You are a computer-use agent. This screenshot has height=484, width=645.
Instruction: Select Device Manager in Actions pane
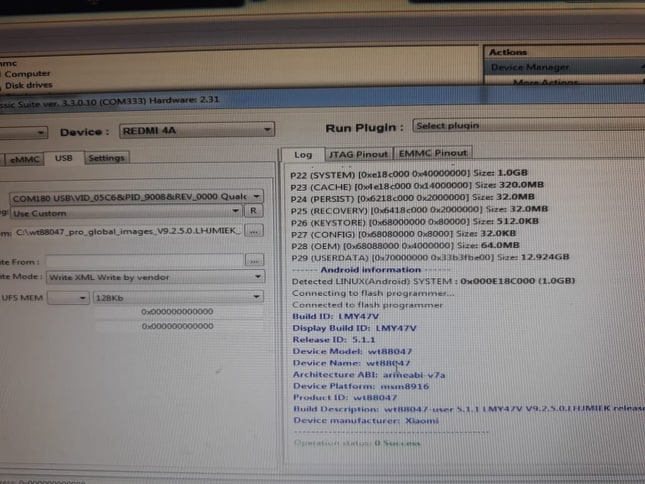(x=565, y=67)
